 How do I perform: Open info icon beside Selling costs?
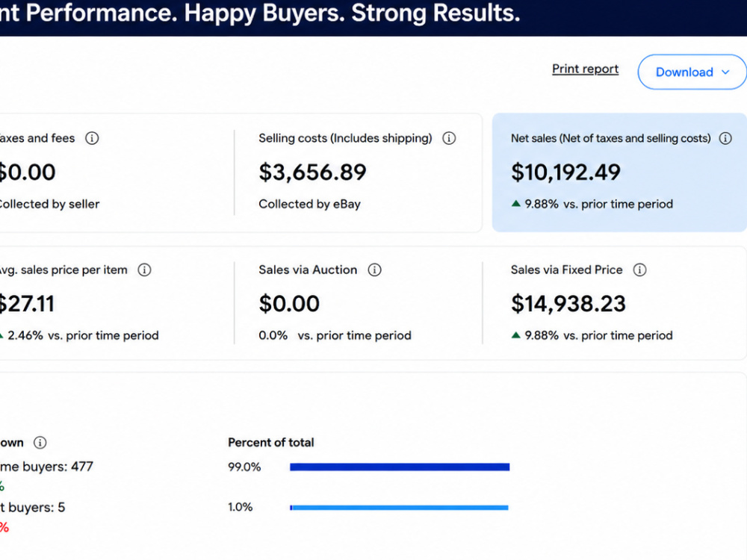point(449,138)
